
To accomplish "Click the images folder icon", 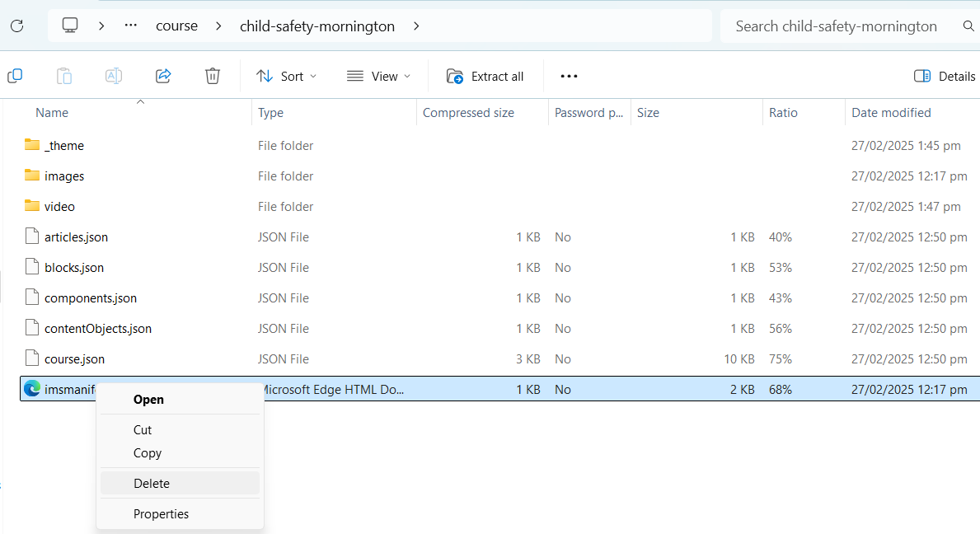I will point(32,176).
